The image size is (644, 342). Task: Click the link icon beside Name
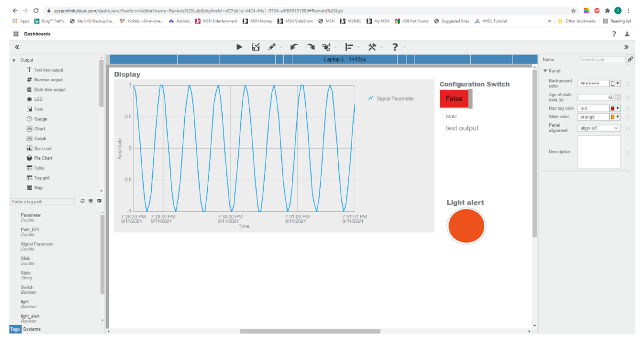(x=630, y=59)
